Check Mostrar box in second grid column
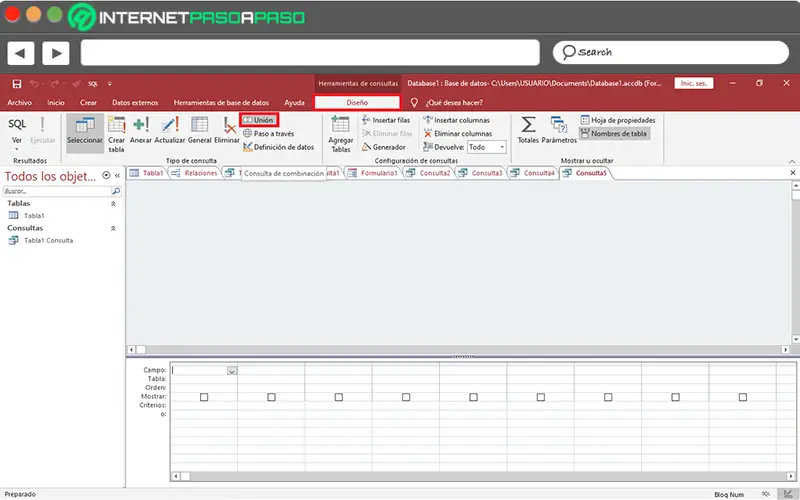This screenshot has width=800, height=500. 271,397
